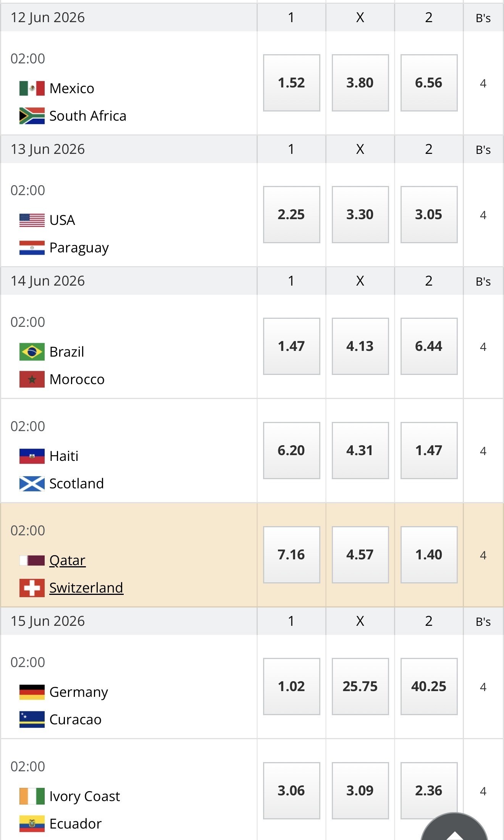Click the South Africa flag icon
The width and height of the screenshot is (504, 840).
[32, 116]
